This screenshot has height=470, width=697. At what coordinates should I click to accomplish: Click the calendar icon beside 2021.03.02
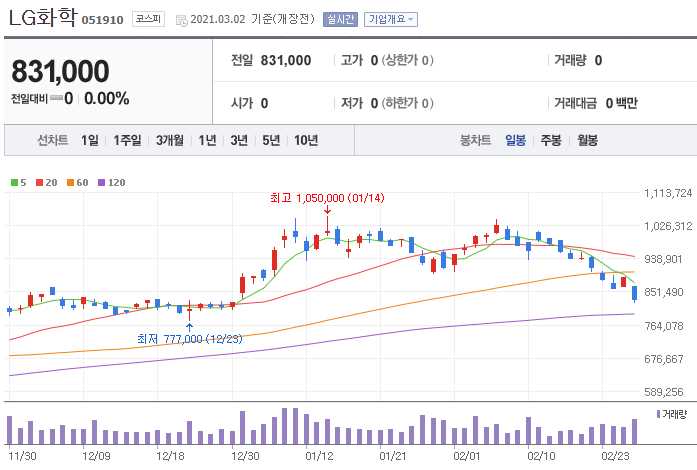[x=181, y=20]
